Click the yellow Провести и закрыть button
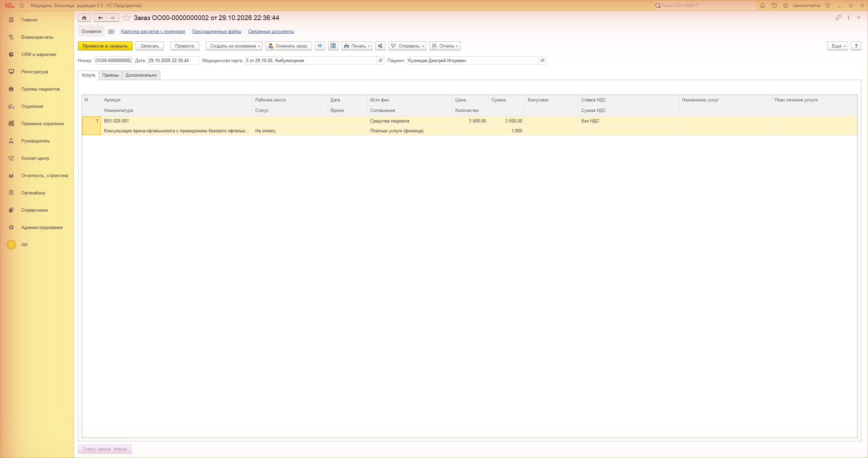Viewport: 868px width, 458px height. 105,46
